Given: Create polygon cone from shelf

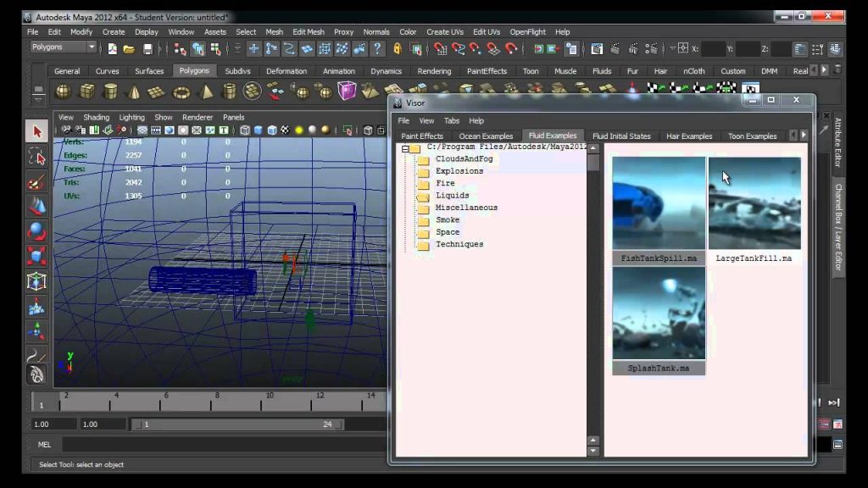Looking at the screenshot, I should coord(134,91).
